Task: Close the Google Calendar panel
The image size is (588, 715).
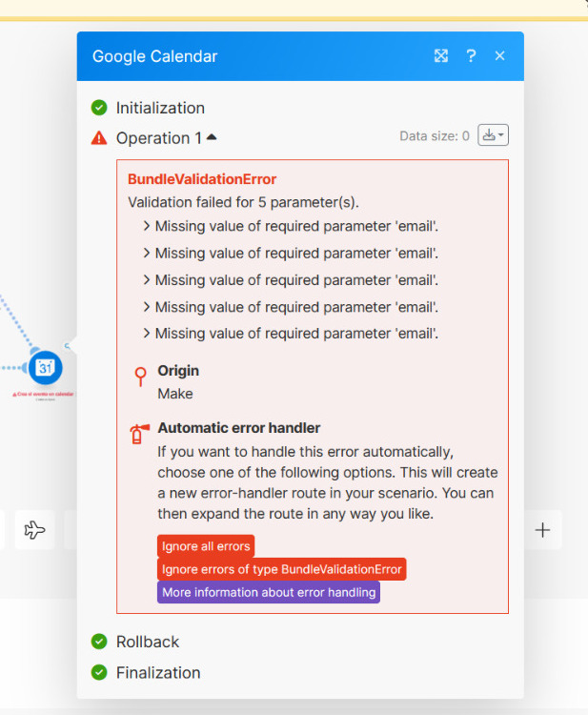Action: point(500,55)
